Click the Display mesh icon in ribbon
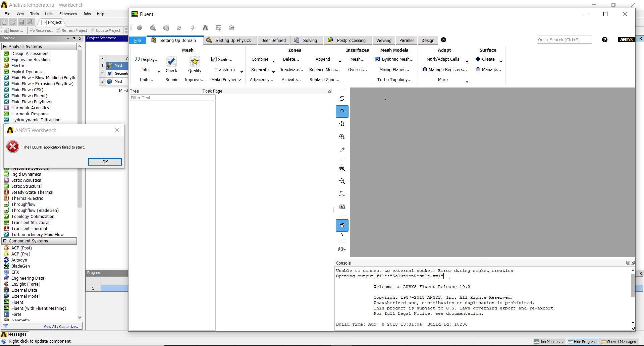Viewport: 644px width, 346px height. 137,59
